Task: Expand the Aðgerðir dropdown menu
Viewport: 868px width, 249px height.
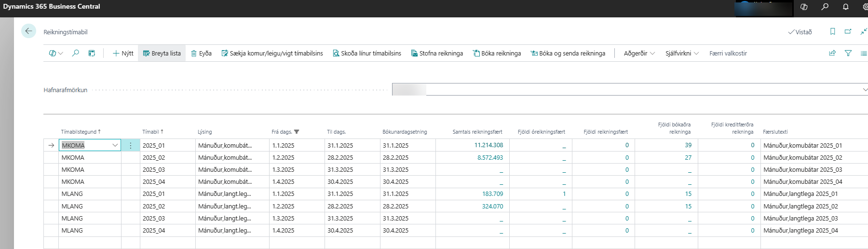Action: 639,53
